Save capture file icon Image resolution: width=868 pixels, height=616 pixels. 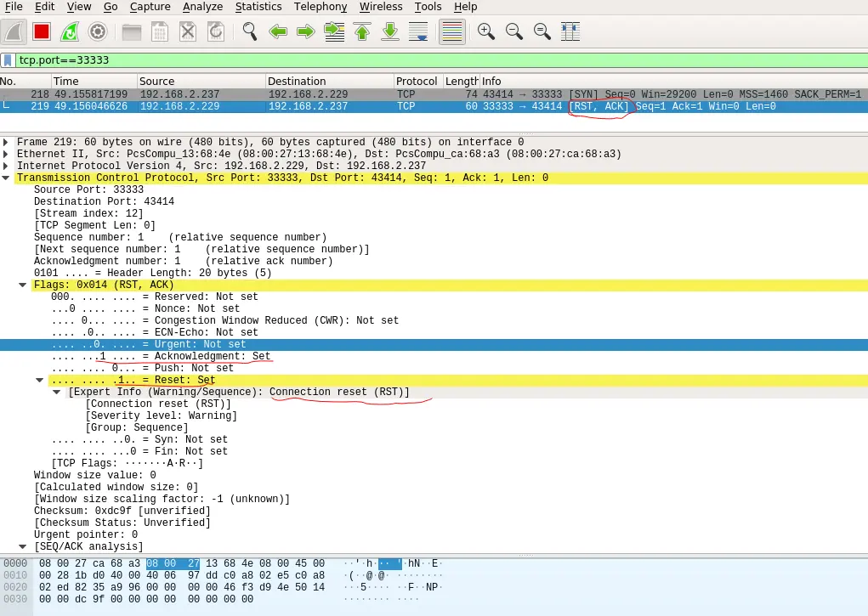coord(160,32)
